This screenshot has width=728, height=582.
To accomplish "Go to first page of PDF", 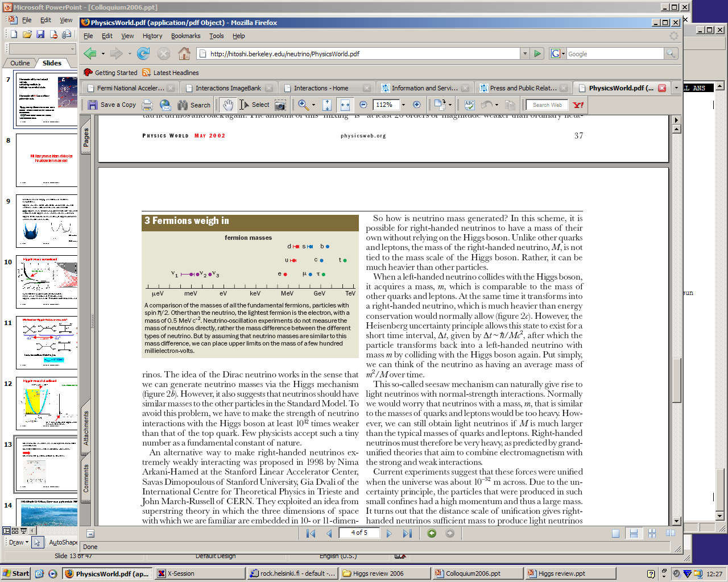I will 311,533.
